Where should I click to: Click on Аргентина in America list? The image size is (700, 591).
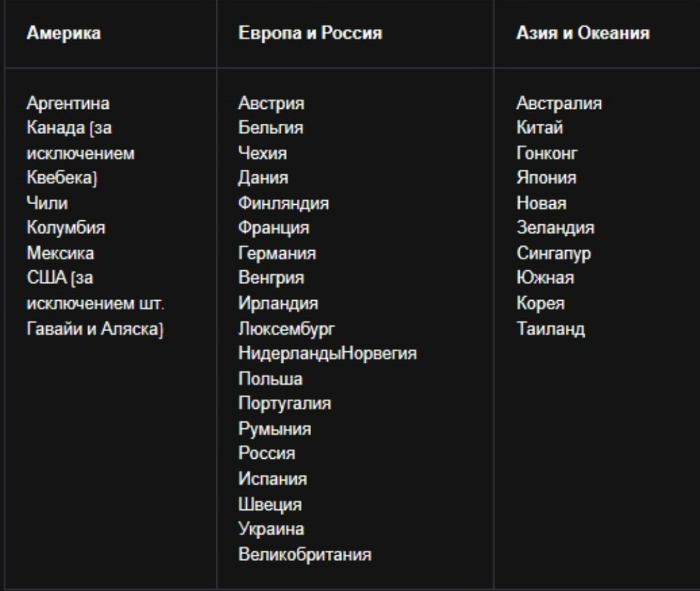68,104
